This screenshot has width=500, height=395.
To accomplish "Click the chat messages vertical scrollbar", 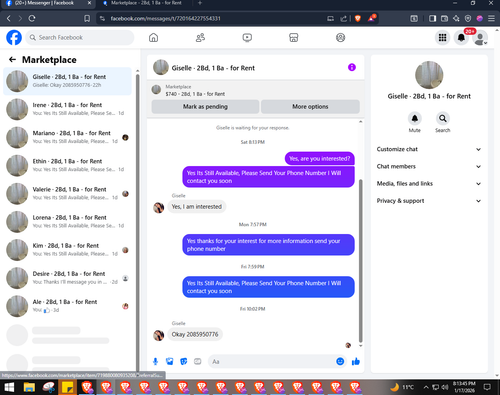I will pos(360,261).
